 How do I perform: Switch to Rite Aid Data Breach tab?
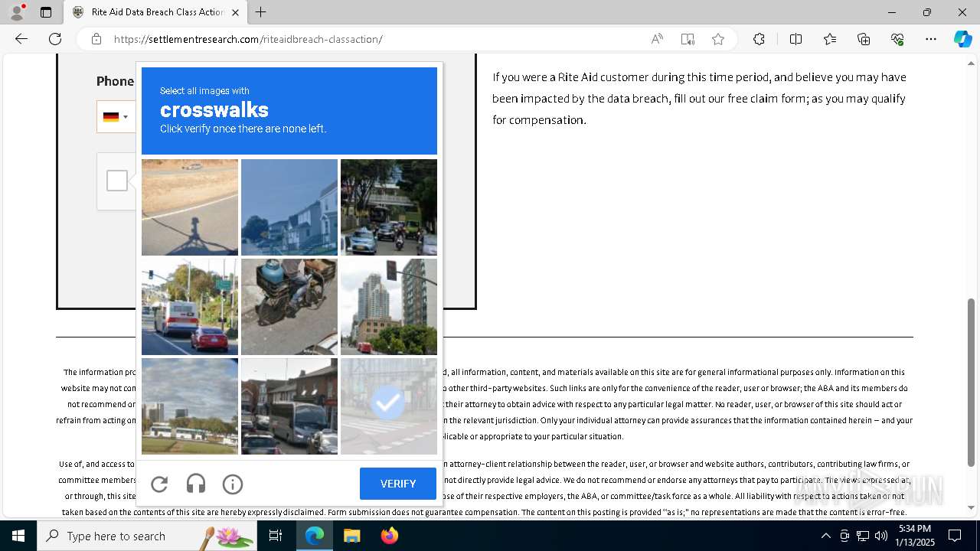coord(155,12)
